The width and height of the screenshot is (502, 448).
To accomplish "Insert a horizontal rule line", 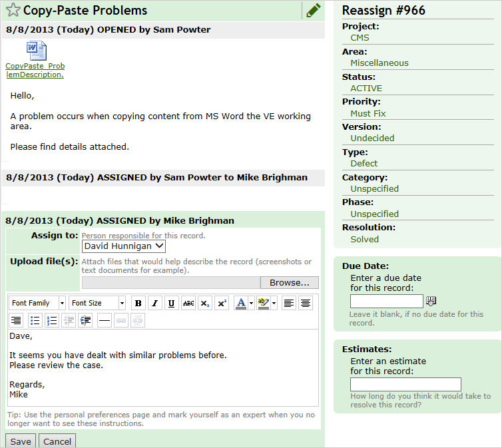I will pos(104,321).
